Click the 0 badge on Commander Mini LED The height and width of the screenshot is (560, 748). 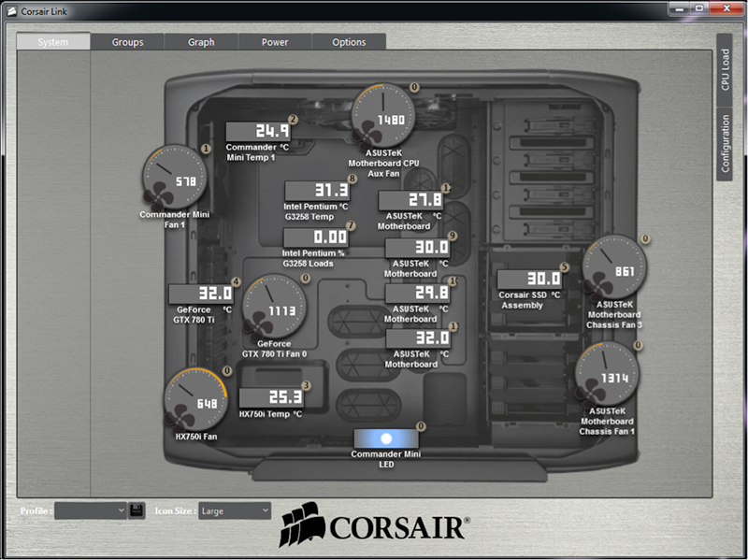pos(421,426)
